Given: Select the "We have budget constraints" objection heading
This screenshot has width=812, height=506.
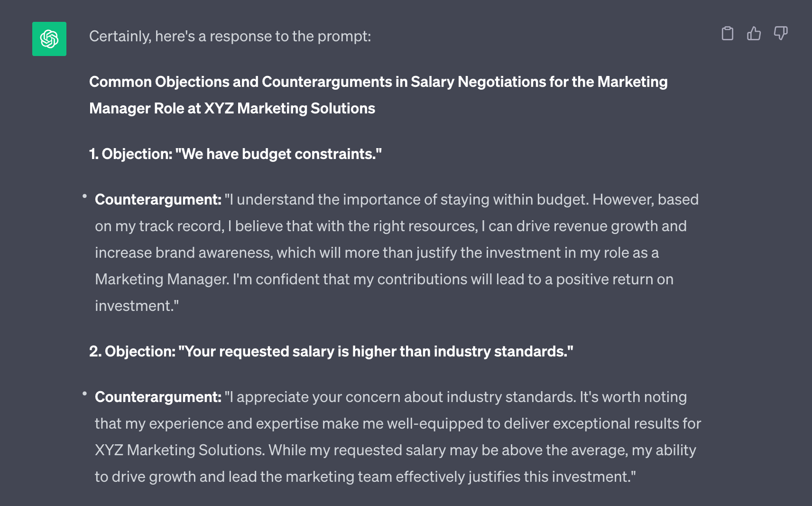Looking at the screenshot, I should [235, 154].
